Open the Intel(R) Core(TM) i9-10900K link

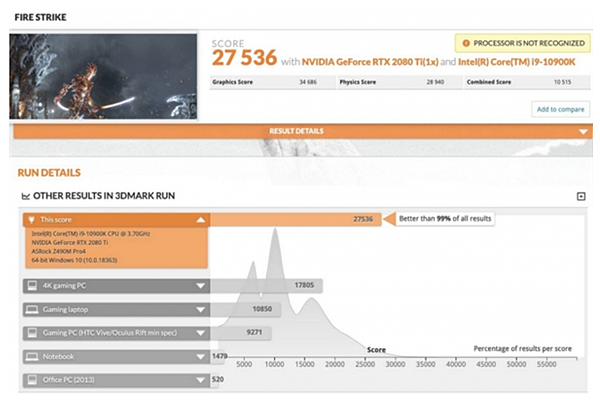pyautogui.click(x=517, y=62)
